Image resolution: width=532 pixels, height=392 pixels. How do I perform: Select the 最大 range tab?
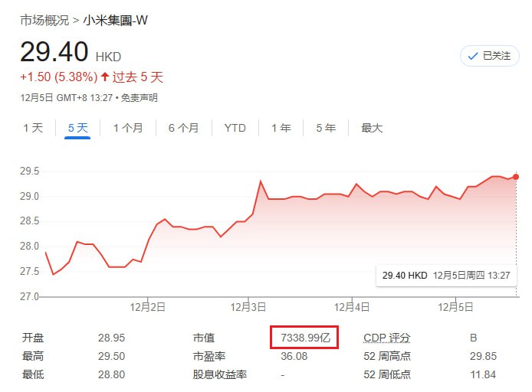[x=372, y=128]
